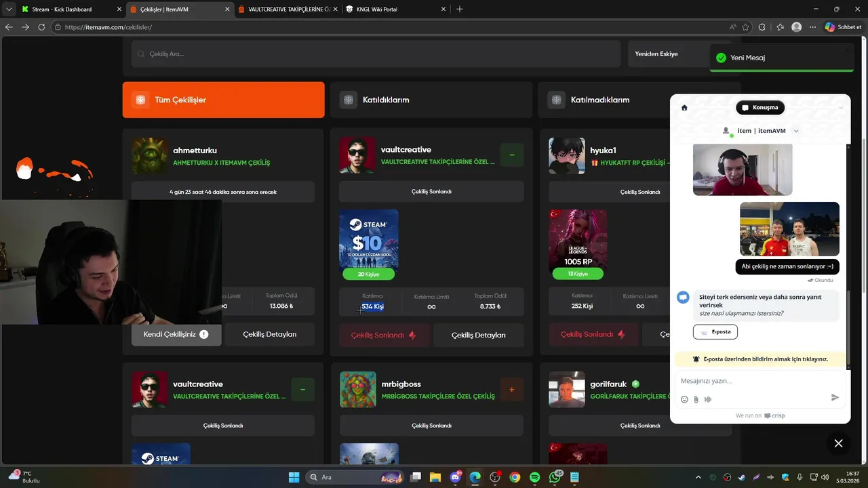Open the gas station photo in chat
Screen dimensions: 868x488
click(789, 229)
